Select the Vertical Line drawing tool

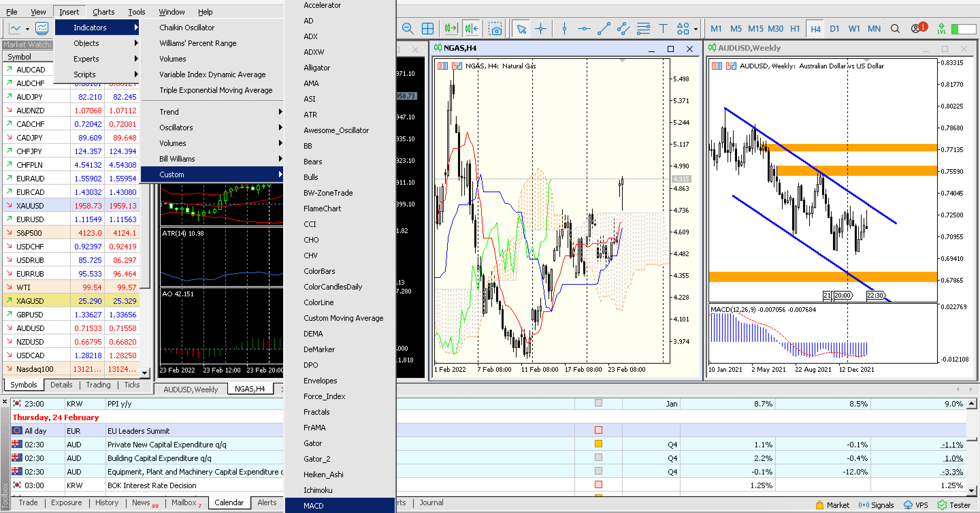click(565, 29)
